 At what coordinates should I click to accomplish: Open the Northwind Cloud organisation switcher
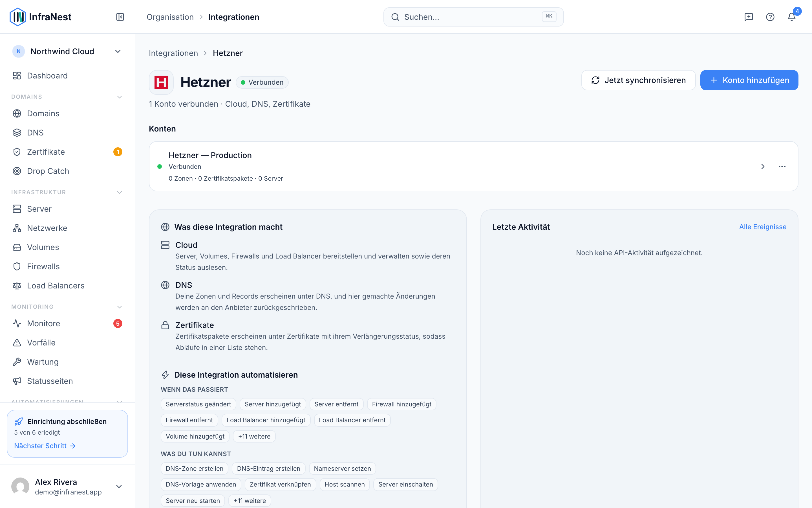(67, 51)
